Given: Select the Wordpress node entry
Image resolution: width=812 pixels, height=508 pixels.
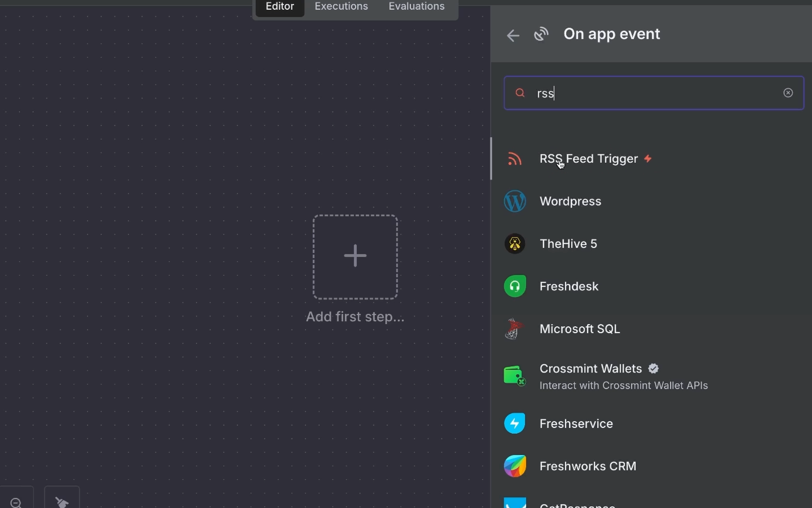Looking at the screenshot, I should point(652,201).
